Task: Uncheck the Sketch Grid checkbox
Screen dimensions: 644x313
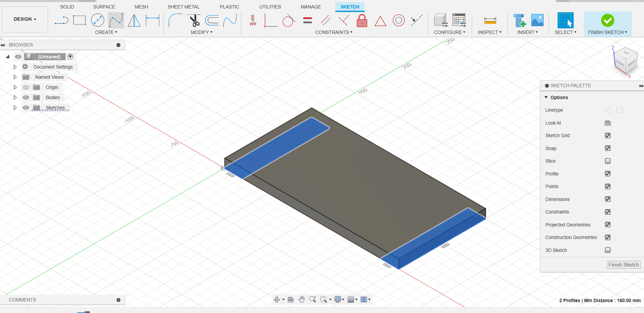Action: click(x=608, y=135)
